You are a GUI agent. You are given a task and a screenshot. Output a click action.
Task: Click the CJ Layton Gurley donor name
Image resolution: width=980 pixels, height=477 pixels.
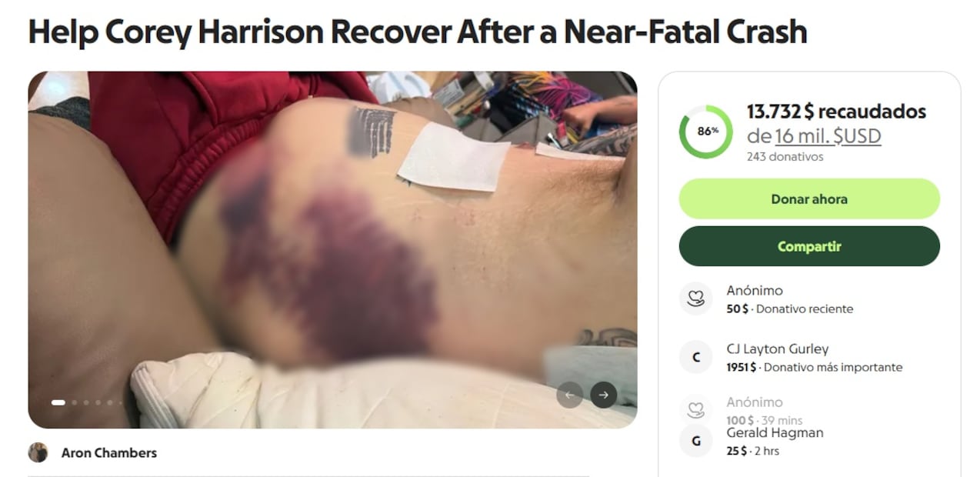pos(778,349)
